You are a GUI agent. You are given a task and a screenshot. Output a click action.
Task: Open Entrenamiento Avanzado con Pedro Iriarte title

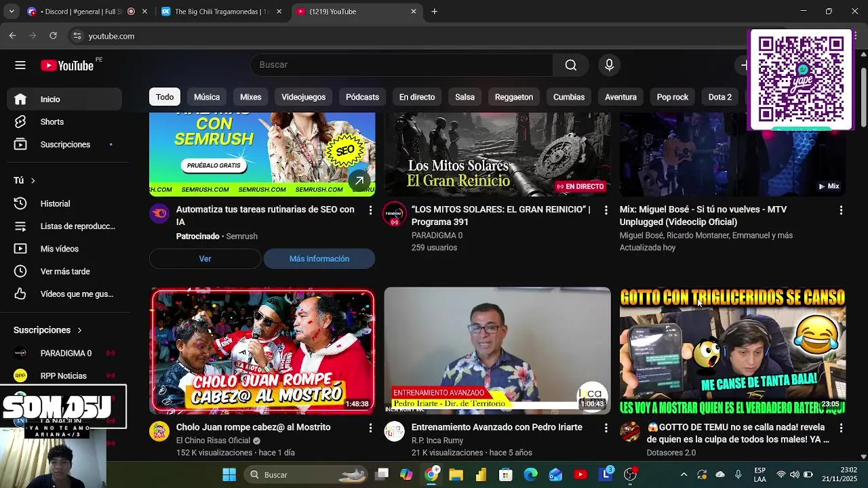click(497, 427)
